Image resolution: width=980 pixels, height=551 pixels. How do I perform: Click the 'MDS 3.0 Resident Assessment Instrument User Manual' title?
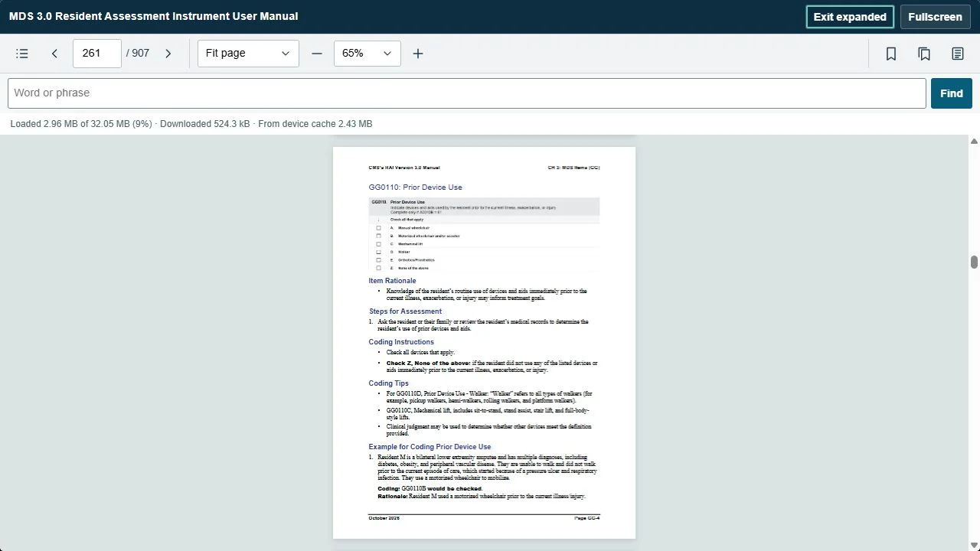[x=154, y=16]
